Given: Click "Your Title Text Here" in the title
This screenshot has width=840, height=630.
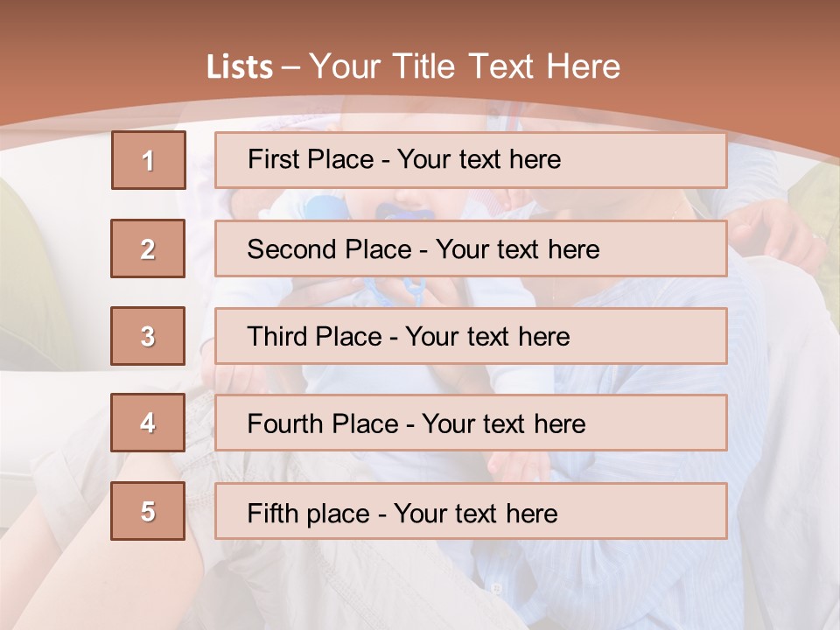Looking at the screenshot, I should point(465,67).
